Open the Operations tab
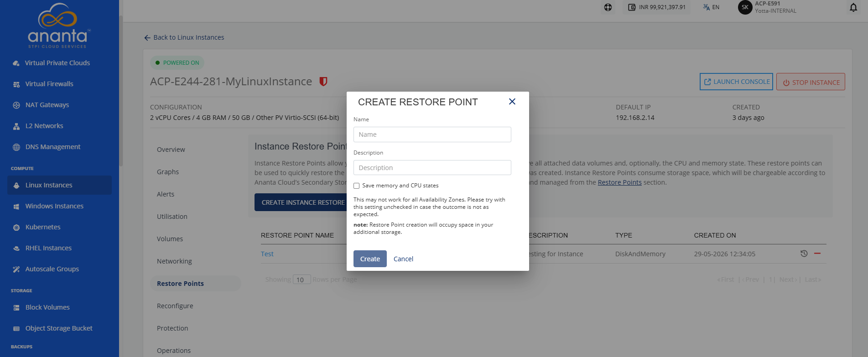The image size is (868, 357). pyautogui.click(x=174, y=351)
